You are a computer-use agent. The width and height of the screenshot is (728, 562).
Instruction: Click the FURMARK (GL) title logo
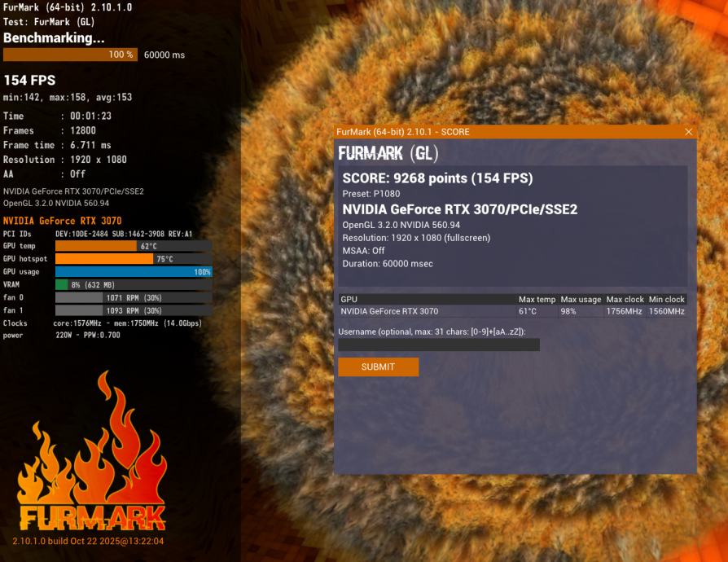tap(388, 153)
